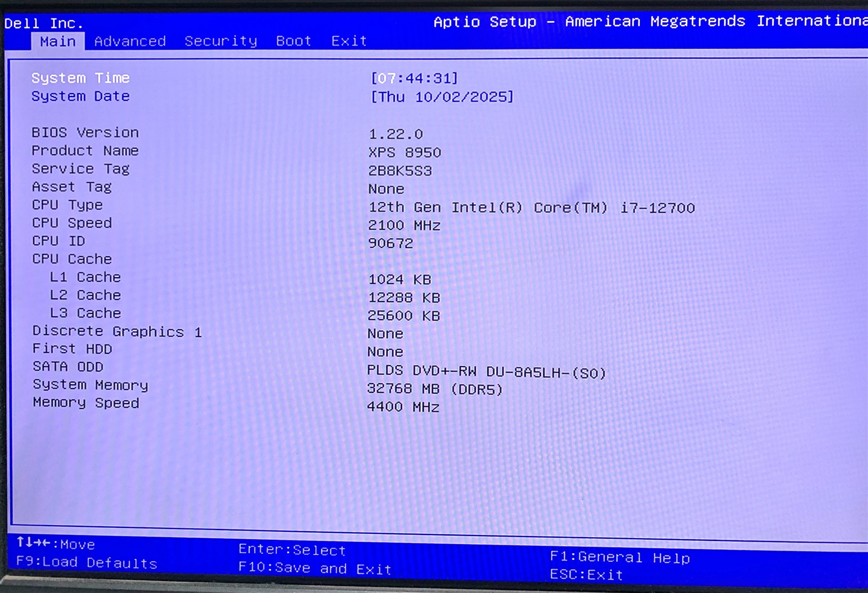Click the CPU Type processor description
Image resolution: width=868 pixels, height=593 pixels.
click(531, 208)
